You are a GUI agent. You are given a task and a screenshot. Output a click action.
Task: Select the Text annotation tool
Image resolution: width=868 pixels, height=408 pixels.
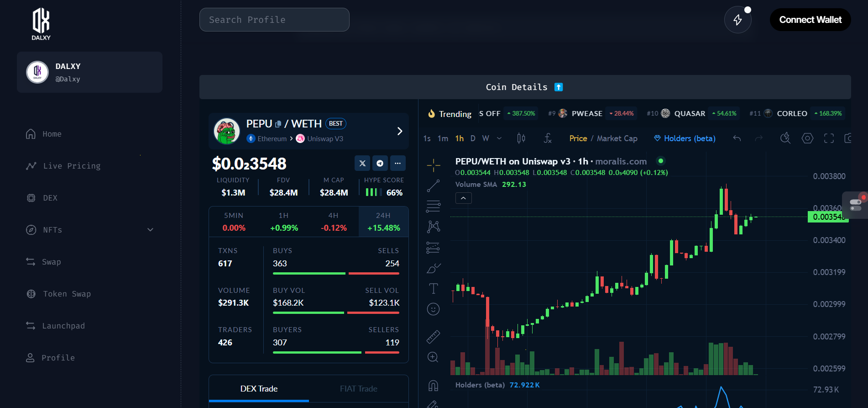433,289
